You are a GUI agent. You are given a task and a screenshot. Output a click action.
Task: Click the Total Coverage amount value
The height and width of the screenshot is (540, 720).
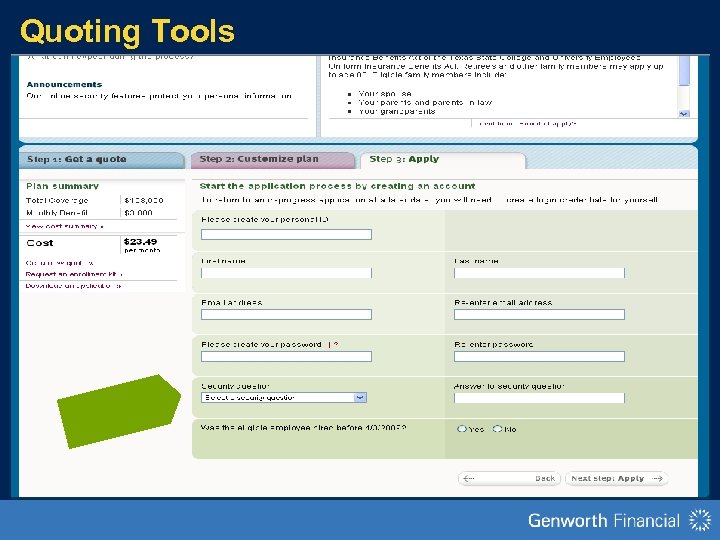pyautogui.click(x=144, y=201)
